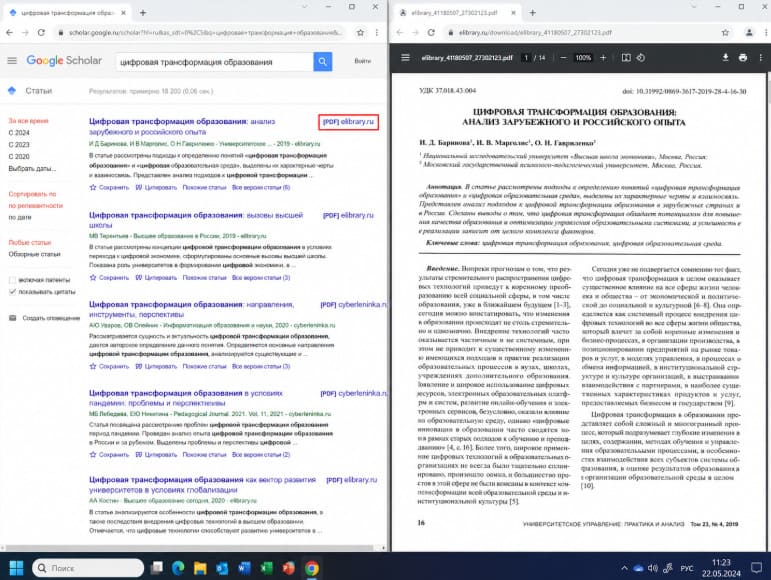
Task: Open volume control in system tray
Action: [652, 568]
